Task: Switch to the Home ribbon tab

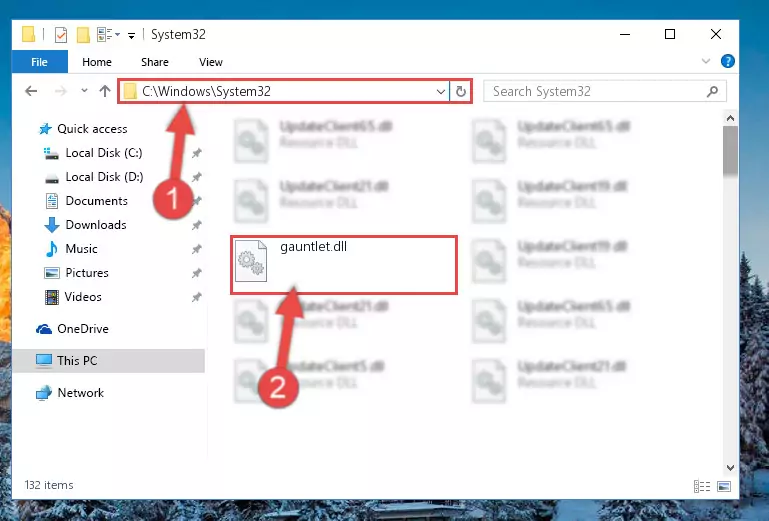Action: (97, 62)
